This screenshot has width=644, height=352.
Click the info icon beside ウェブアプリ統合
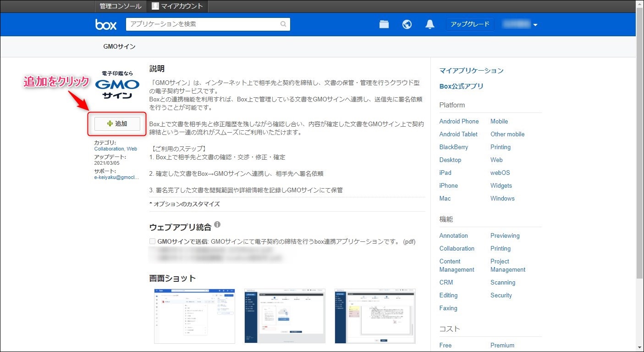coord(217,225)
